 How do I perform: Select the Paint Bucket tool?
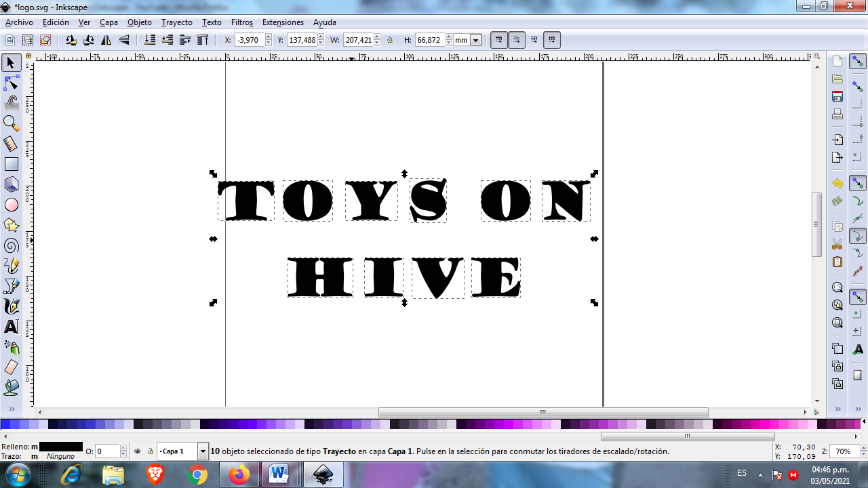11,387
